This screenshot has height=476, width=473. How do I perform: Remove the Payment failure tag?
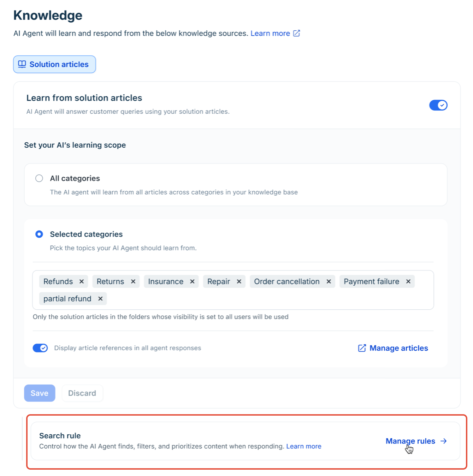tap(408, 281)
